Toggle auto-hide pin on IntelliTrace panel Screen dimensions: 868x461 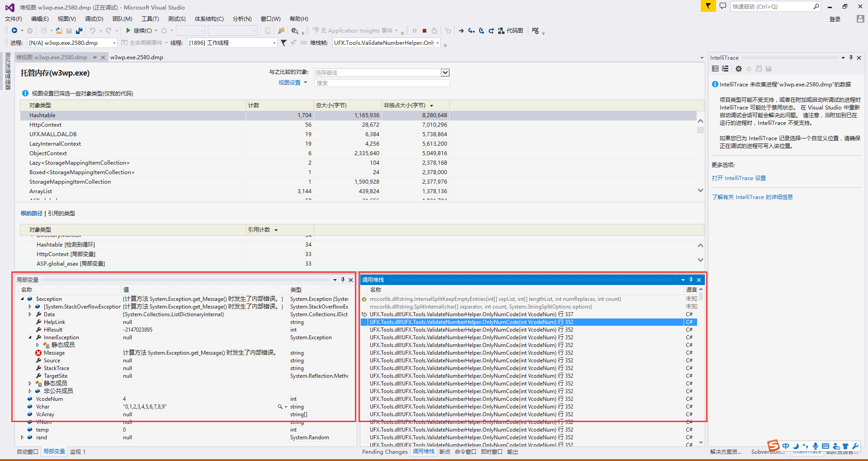coord(851,57)
